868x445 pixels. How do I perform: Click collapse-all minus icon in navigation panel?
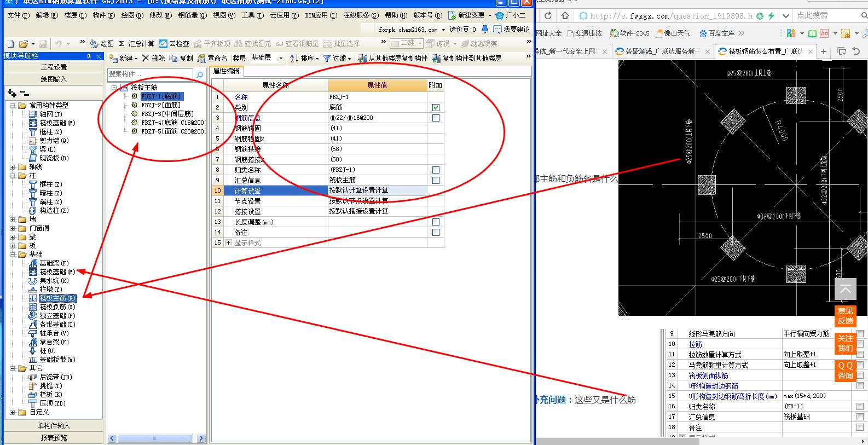24,94
